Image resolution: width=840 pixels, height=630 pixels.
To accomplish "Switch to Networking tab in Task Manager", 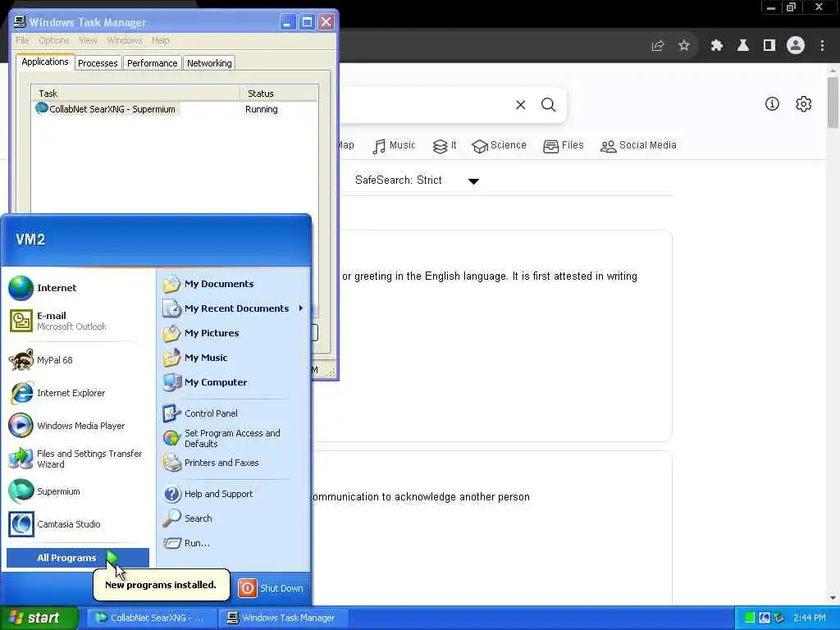I will tap(209, 63).
